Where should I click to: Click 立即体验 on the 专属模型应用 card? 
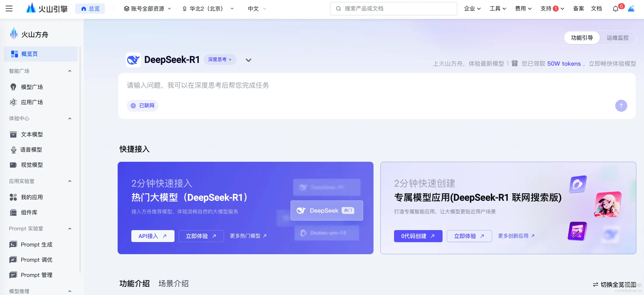coord(469,236)
